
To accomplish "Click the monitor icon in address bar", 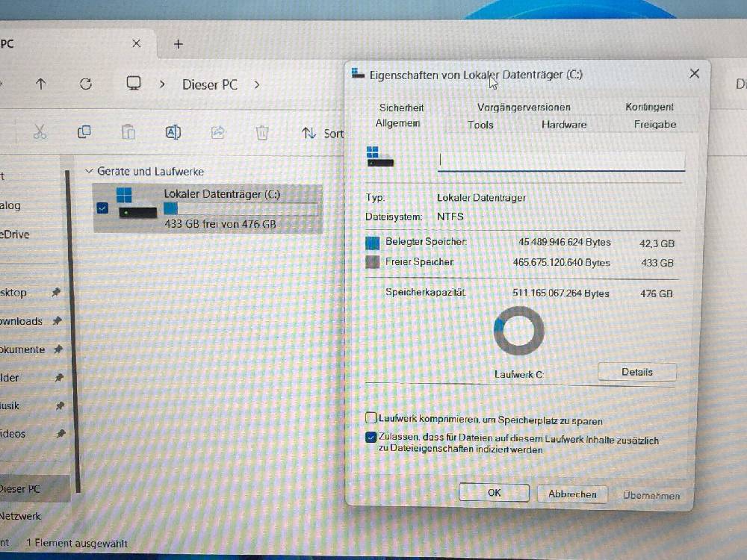I will coord(134,84).
